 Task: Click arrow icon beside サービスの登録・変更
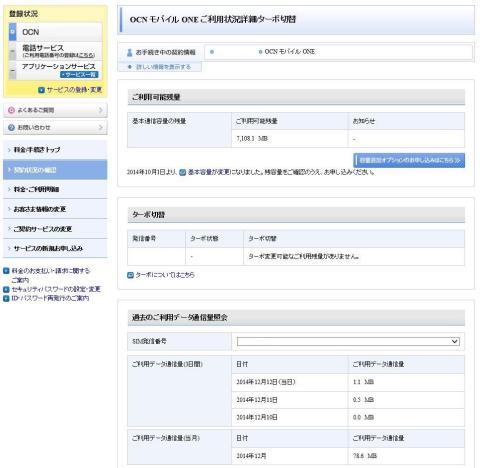41,90
